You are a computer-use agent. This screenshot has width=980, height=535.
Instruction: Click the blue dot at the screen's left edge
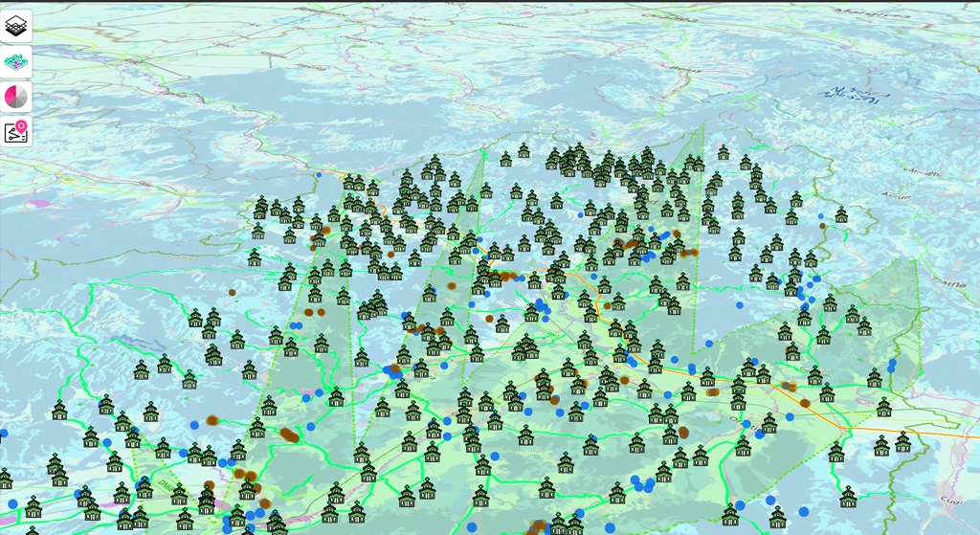tap(3, 434)
